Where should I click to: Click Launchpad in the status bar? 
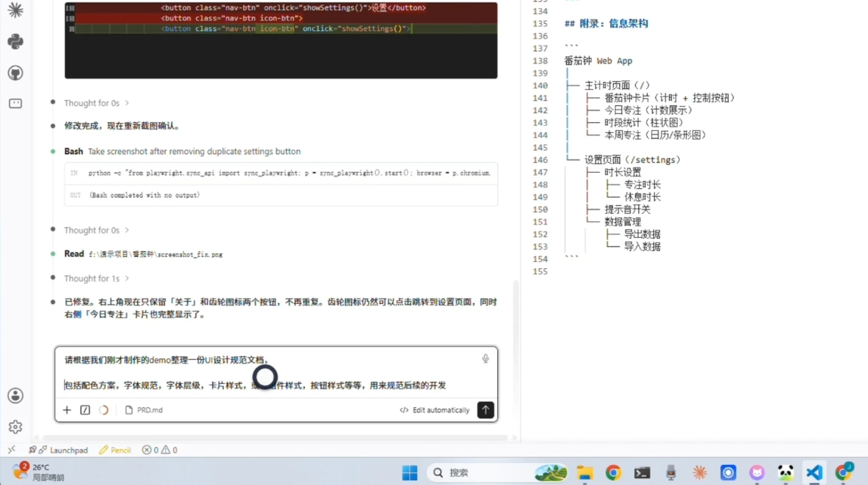coord(58,450)
